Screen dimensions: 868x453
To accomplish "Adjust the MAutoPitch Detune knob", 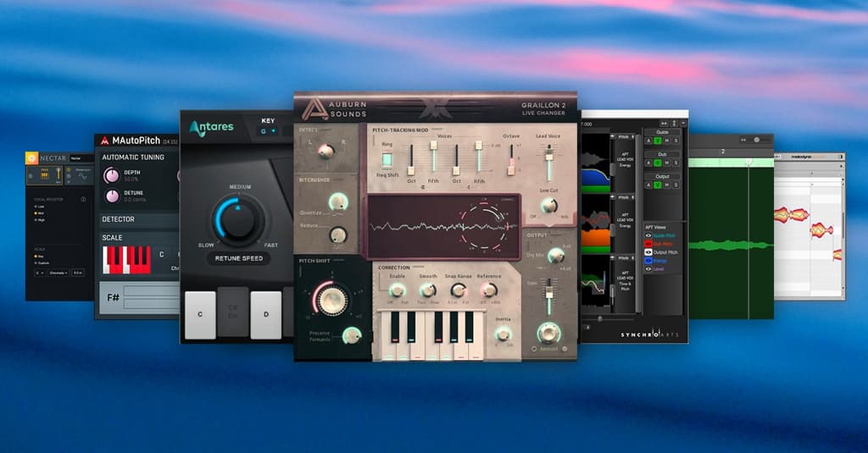I will (x=112, y=196).
